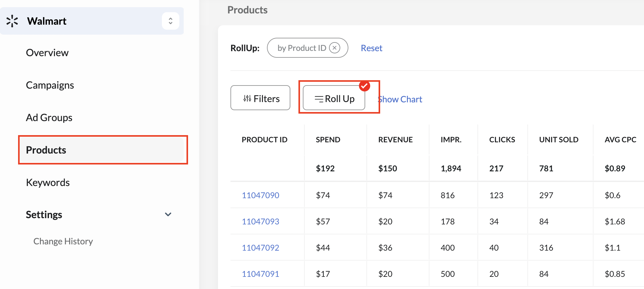Click impressions value 400
The width and height of the screenshot is (644, 289).
448,248
